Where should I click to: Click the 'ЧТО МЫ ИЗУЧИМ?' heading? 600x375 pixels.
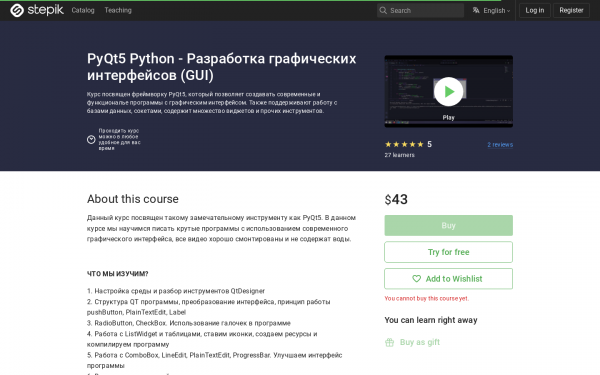pyautogui.click(x=117, y=274)
